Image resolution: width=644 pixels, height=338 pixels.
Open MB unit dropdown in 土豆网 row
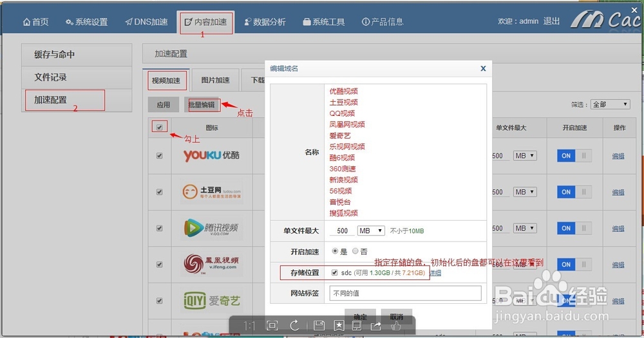(525, 192)
